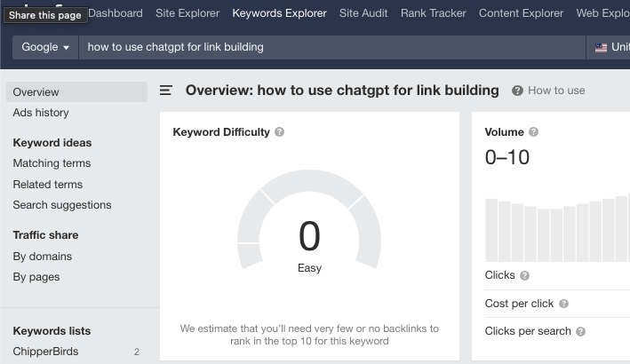Click the Clicks help question icon
This screenshot has width=630, height=364.
524,276
